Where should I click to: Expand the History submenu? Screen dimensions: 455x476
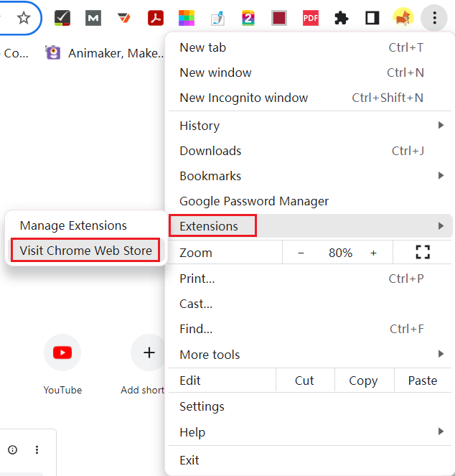(x=309, y=126)
